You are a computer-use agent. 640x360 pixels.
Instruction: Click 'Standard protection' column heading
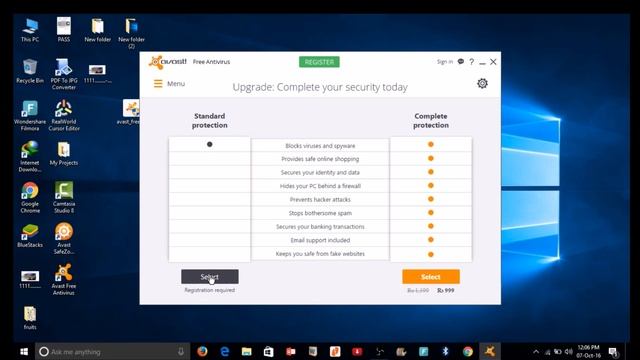click(210, 120)
